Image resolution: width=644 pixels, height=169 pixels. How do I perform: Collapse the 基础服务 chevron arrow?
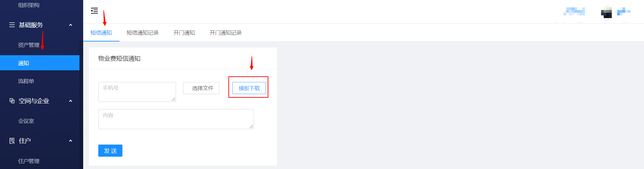point(70,25)
